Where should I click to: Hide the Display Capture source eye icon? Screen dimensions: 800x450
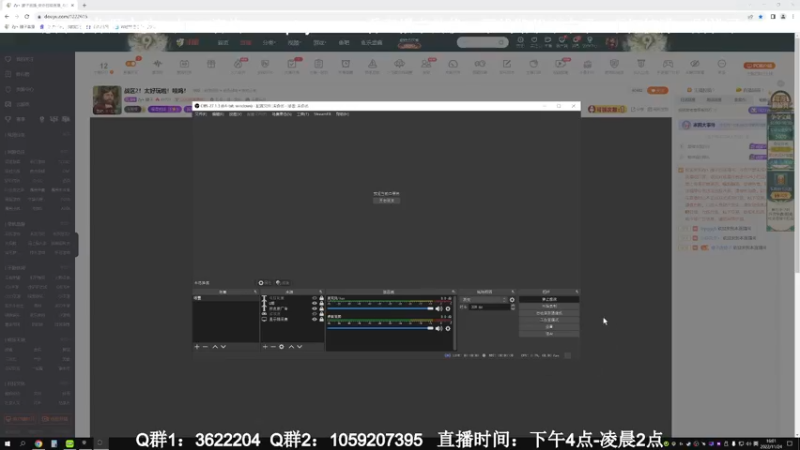(x=314, y=319)
